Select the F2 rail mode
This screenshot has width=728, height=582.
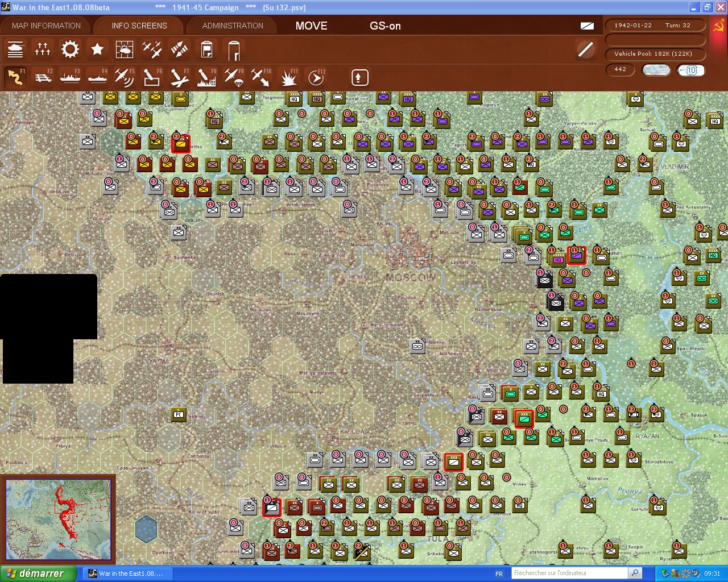(x=43, y=77)
